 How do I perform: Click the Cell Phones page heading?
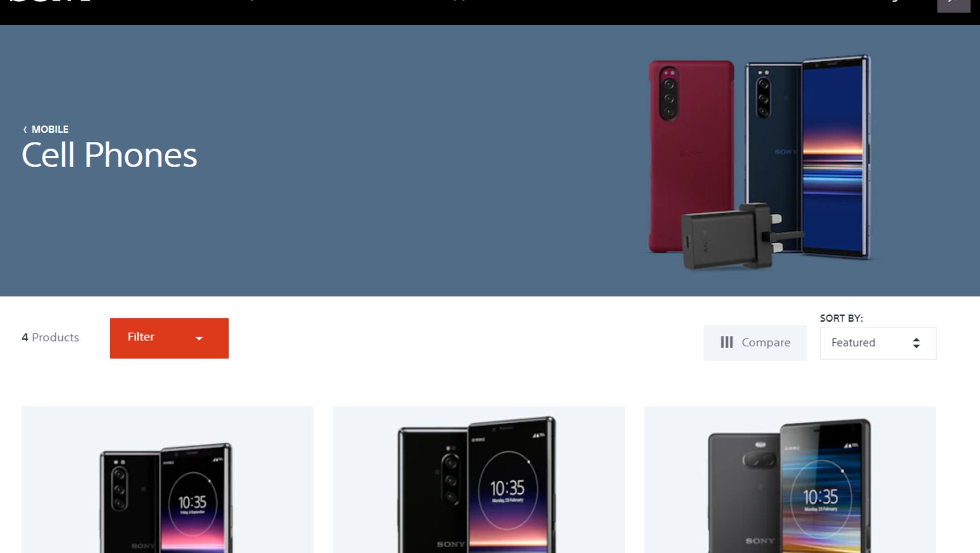coord(109,155)
